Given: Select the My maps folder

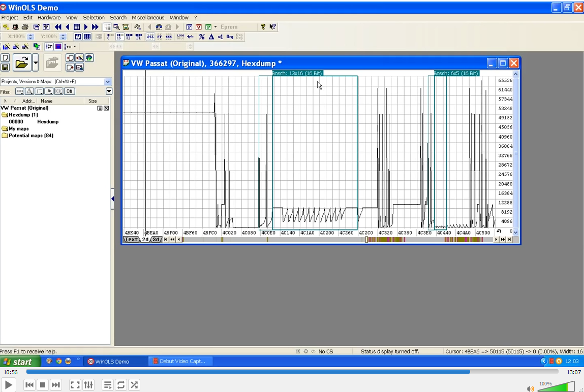Looking at the screenshot, I should (x=15, y=128).
